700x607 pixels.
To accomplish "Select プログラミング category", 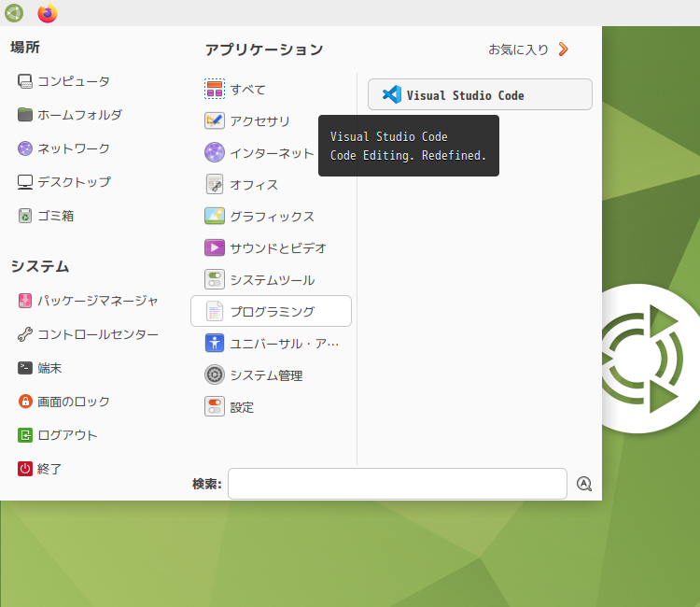I will click(x=271, y=311).
